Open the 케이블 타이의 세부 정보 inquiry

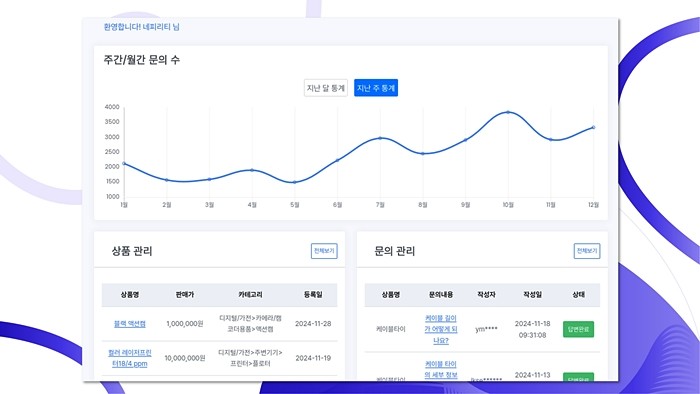pyautogui.click(x=441, y=370)
